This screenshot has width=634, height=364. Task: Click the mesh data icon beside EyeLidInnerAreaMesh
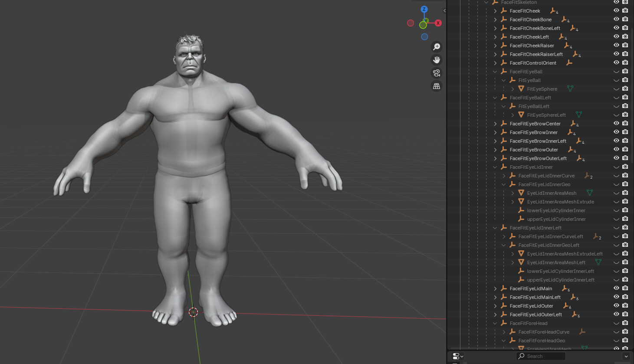(x=590, y=193)
